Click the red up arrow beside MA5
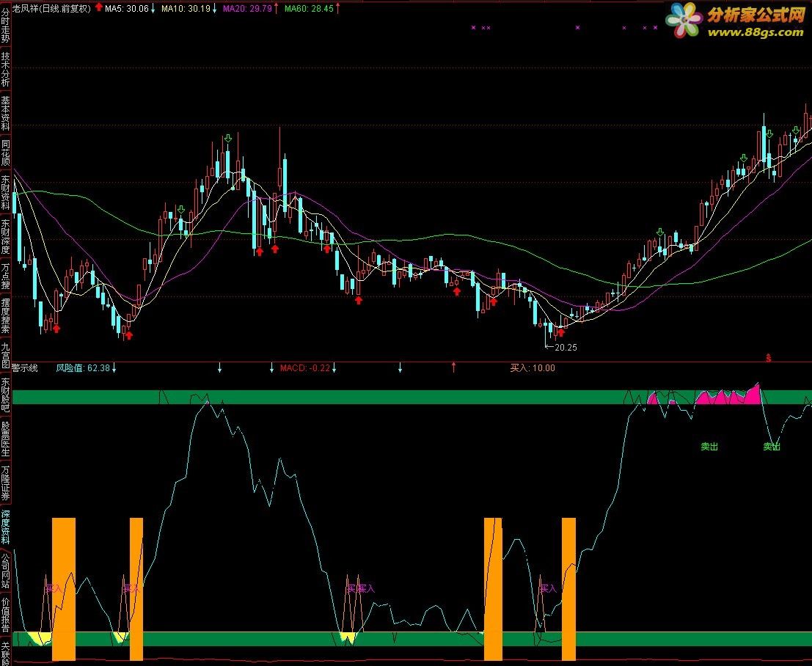 click(x=99, y=9)
